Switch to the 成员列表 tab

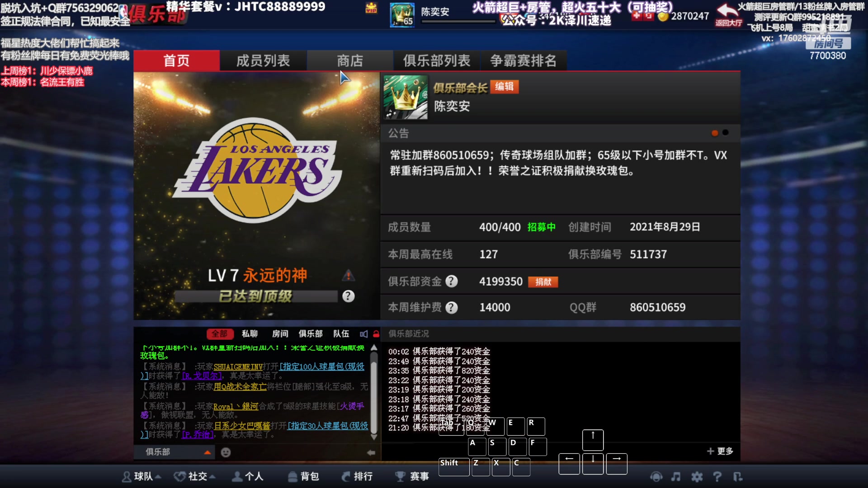(263, 61)
